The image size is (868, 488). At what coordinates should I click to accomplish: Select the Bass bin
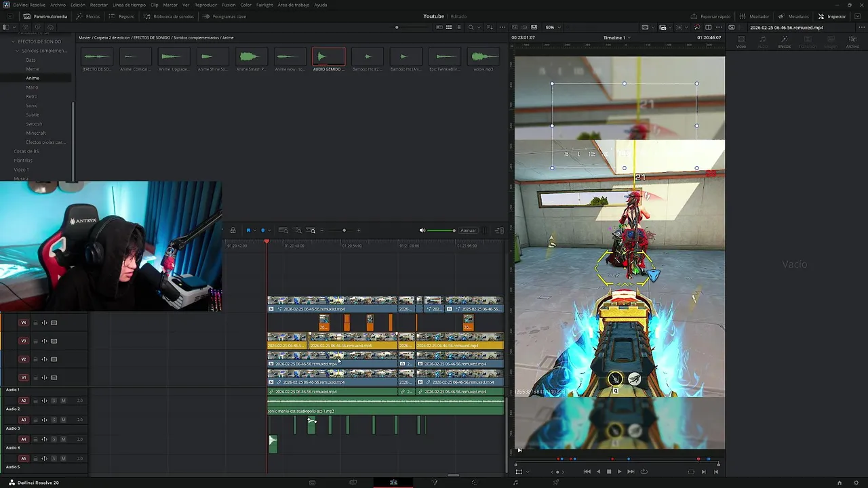point(31,60)
